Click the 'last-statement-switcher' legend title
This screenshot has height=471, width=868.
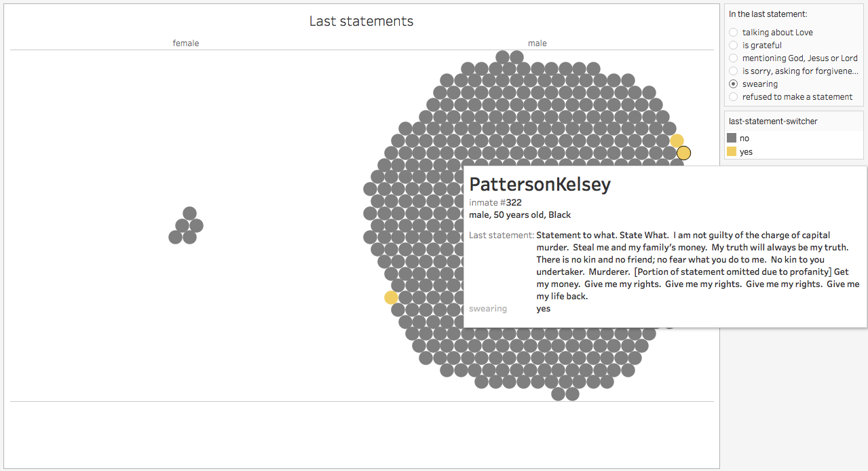point(773,121)
